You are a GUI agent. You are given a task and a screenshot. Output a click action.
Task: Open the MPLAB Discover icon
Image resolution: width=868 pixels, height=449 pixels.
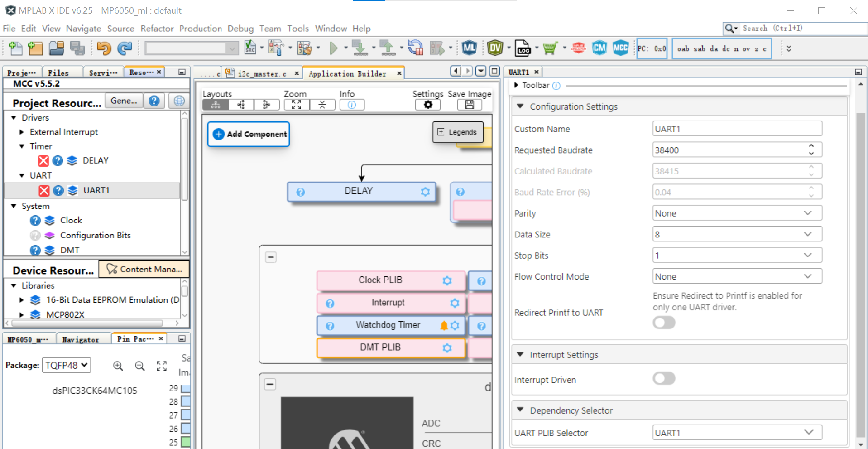578,48
